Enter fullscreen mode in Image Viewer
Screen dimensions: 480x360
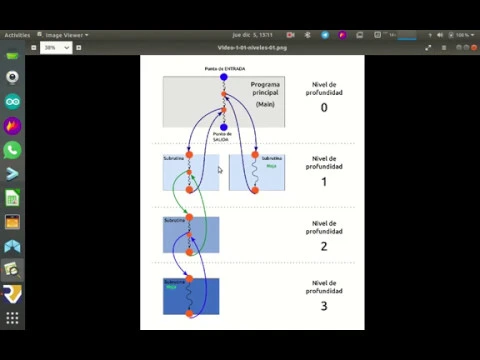pyautogui.click(x=428, y=48)
